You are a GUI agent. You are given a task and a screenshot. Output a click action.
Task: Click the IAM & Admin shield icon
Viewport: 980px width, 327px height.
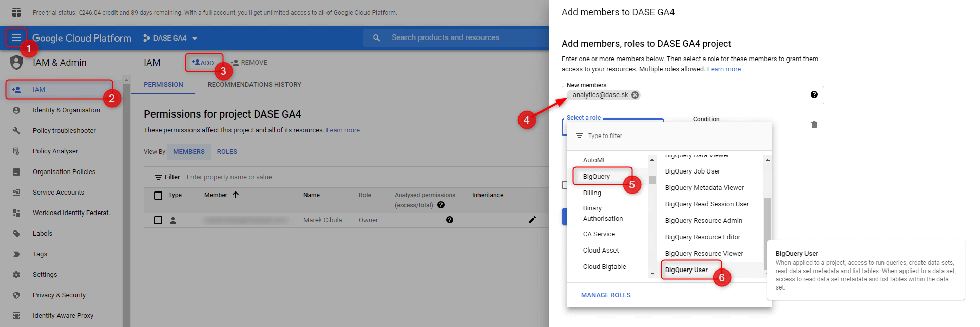tap(16, 63)
